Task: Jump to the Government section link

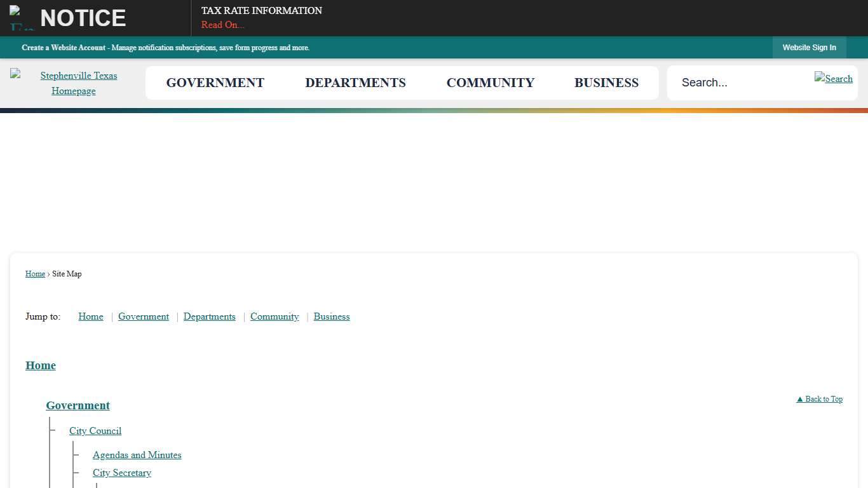Action: coord(144,316)
